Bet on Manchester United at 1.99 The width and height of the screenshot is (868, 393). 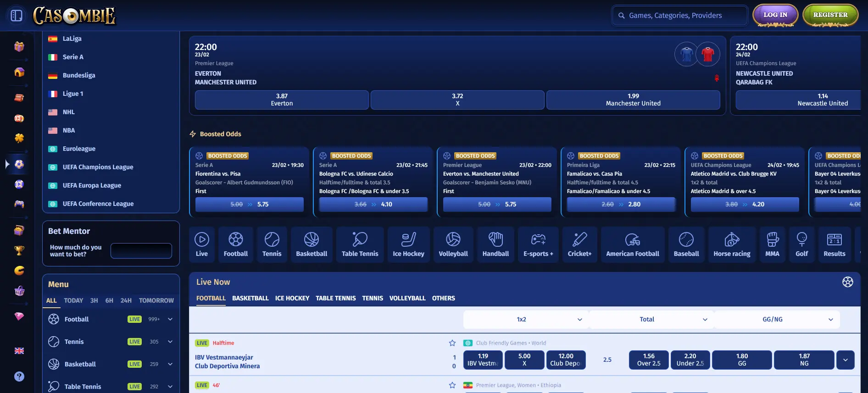coord(633,100)
